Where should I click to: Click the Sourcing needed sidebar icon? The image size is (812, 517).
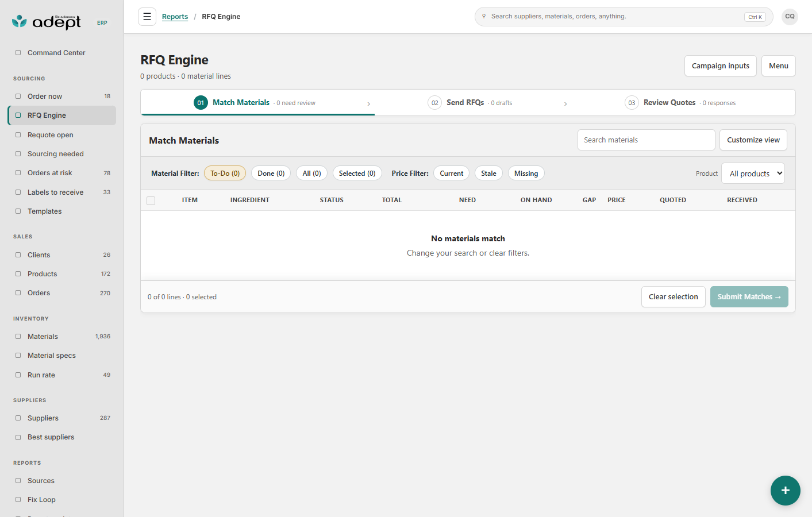pos(18,154)
